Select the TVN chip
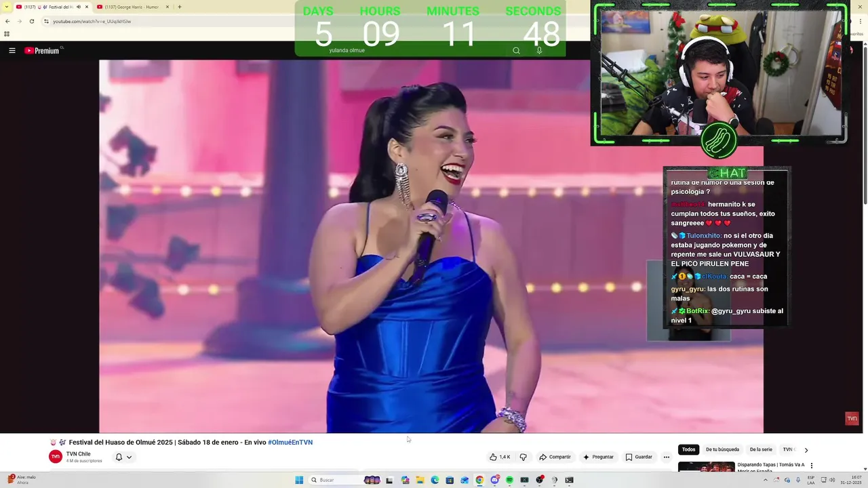 [x=788, y=449]
